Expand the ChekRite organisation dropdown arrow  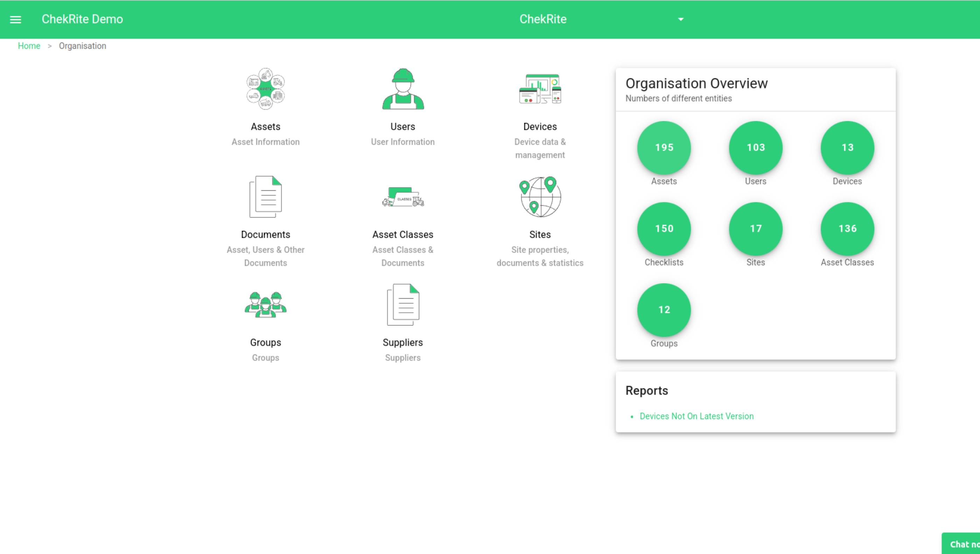click(x=681, y=19)
